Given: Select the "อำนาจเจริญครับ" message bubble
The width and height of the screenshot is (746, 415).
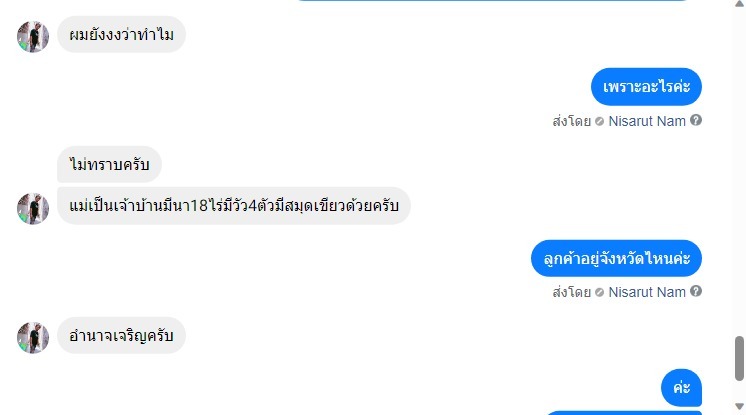Looking at the screenshot, I should pos(121,336).
